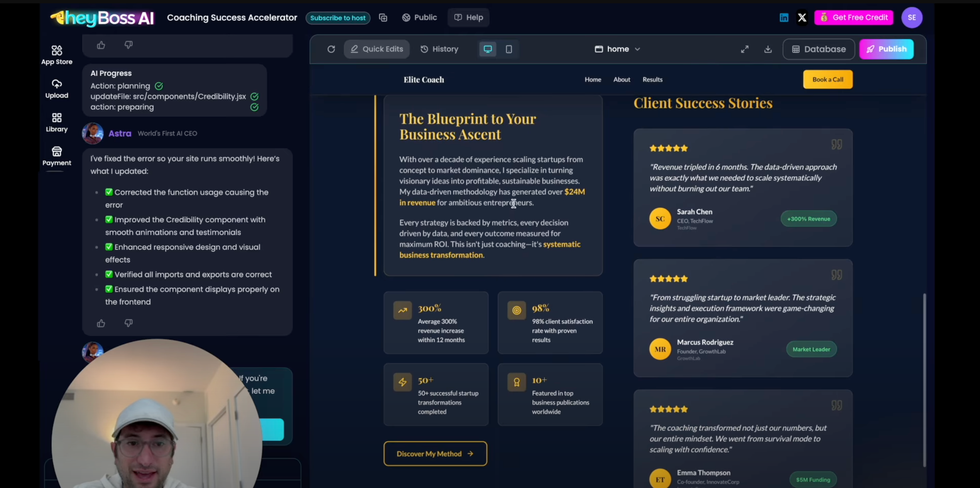
Task: Click the Sarah Chen name
Action: (x=694, y=212)
